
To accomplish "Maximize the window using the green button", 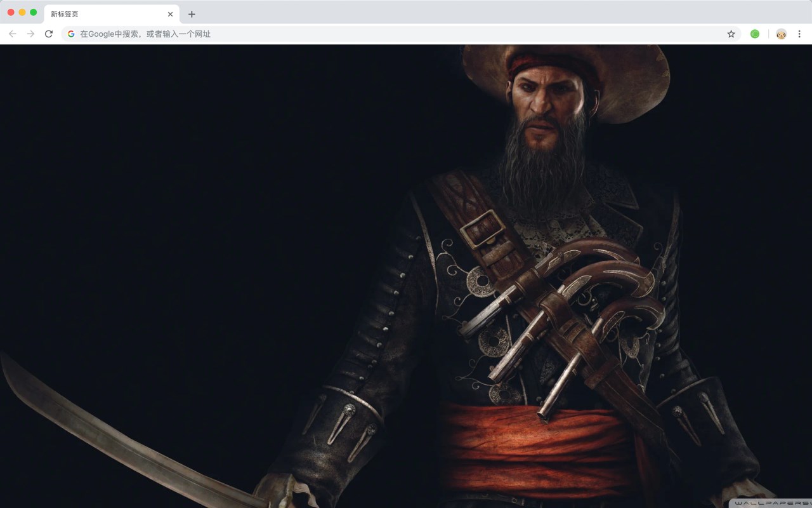I will coord(34,13).
